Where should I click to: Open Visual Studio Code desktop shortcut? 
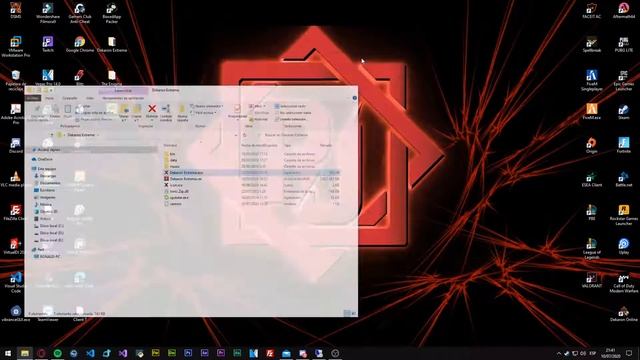[x=16, y=282]
